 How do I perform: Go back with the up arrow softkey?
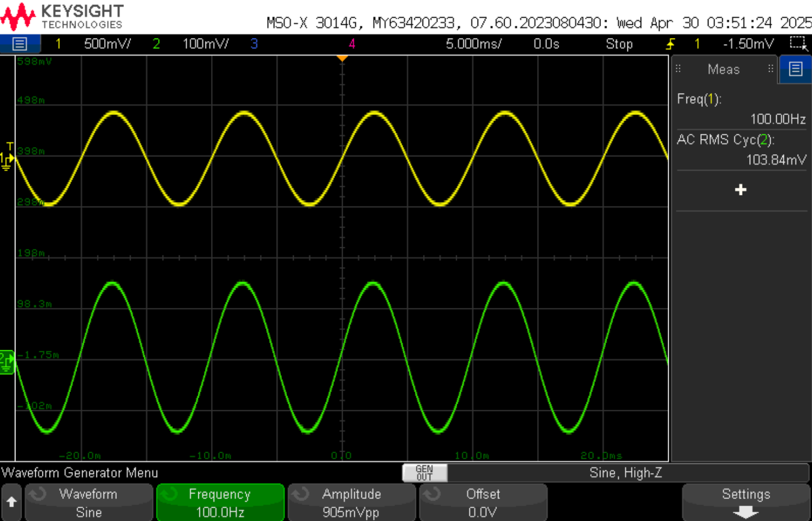click(x=12, y=502)
